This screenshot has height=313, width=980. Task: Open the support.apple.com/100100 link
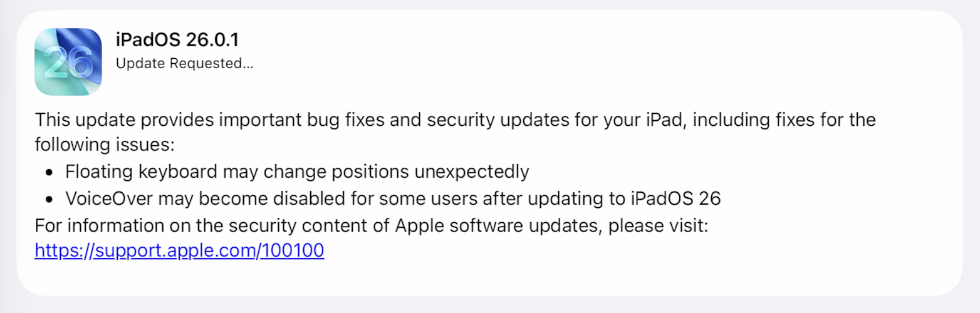179,251
